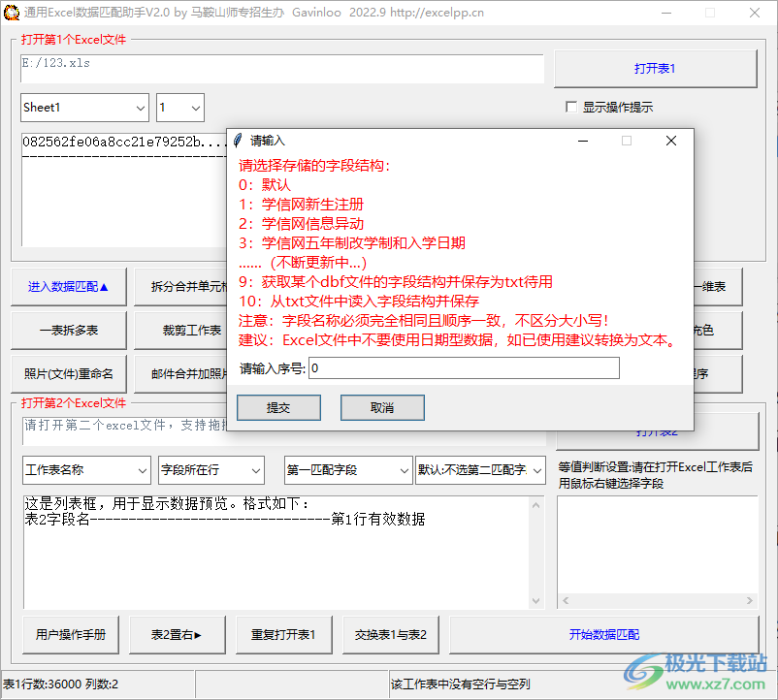Open the 用户操作手册 button
The height and width of the screenshot is (700, 778).
point(71,635)
